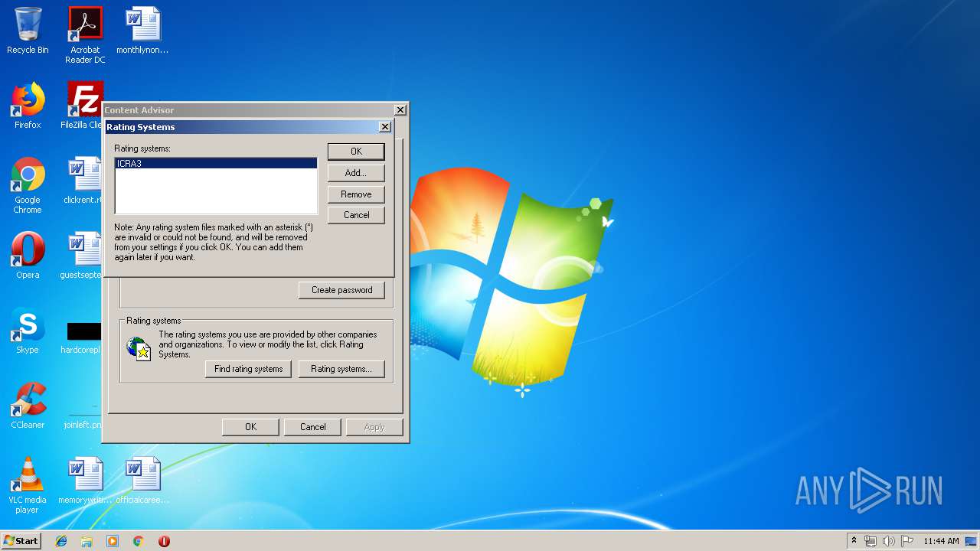Open the Acrobat Reader DC shortcut

[85, 34]
